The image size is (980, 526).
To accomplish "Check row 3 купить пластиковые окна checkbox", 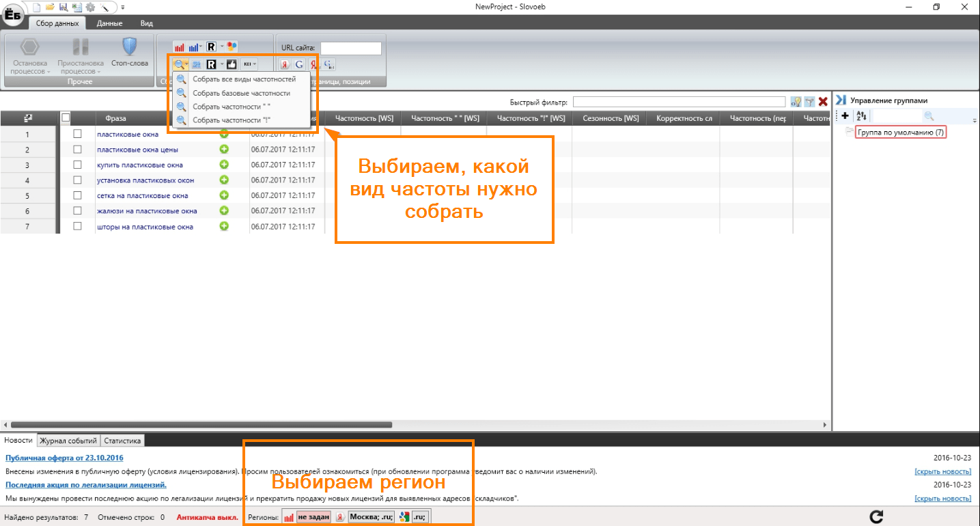I will pyautogui.click(x=77, y=165).
